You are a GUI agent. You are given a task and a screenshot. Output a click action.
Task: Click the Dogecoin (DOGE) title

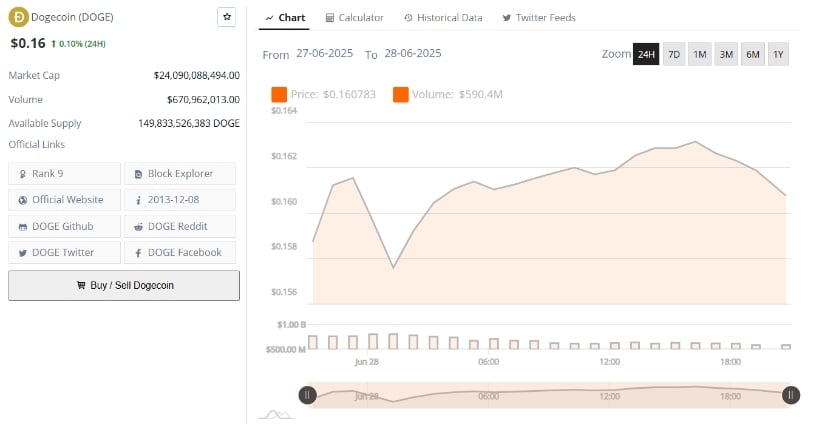(x=72, y=17)
